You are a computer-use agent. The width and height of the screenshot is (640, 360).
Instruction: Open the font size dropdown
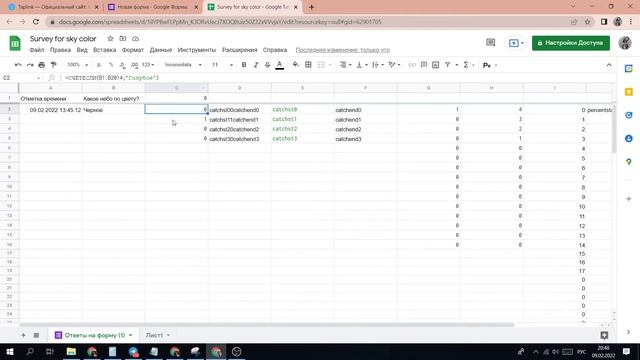point(222,65)
